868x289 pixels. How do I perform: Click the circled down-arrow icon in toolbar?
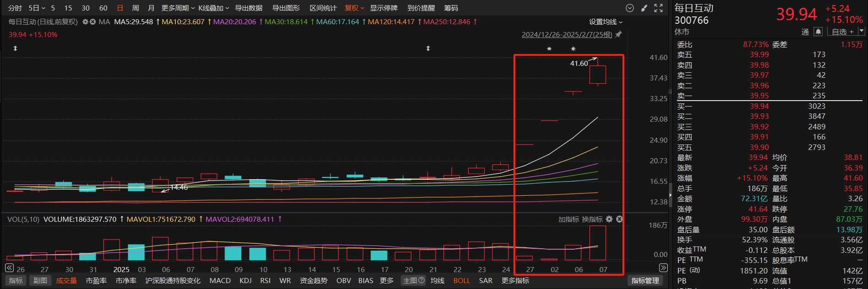tap(630, 8)
